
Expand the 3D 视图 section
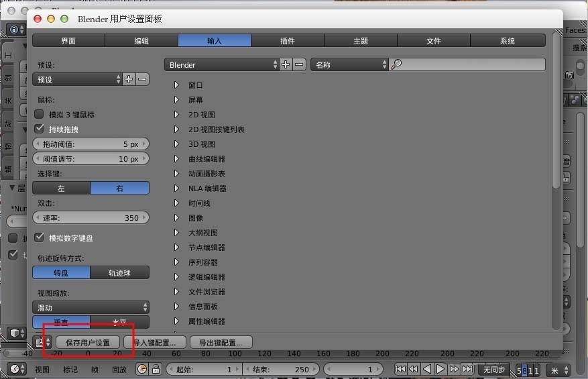pyautogui.click(x=176, y=144)
